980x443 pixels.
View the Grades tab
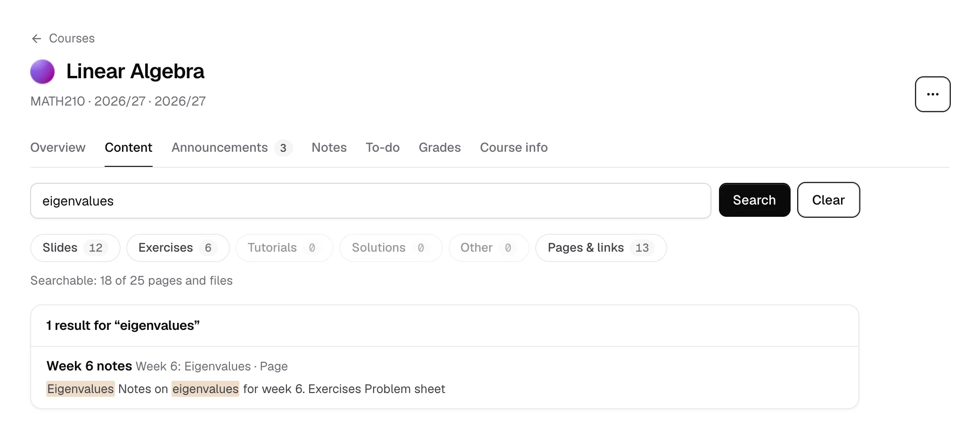[x=440, y=148]
